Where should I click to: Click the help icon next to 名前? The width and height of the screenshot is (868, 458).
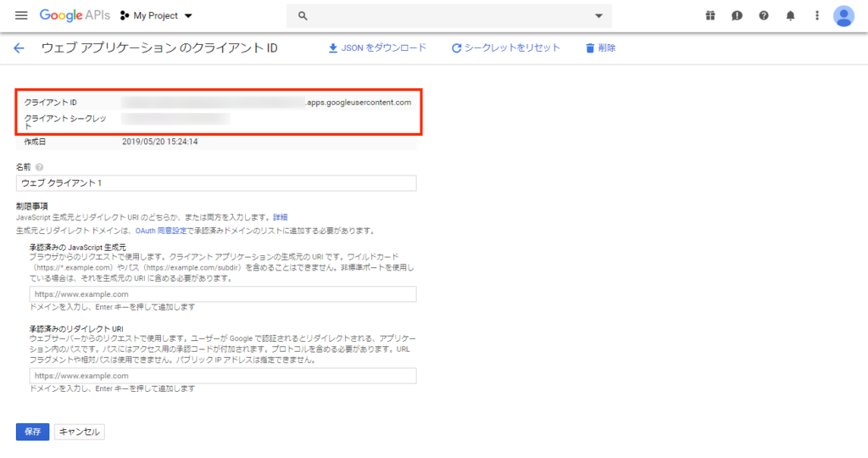40,167
